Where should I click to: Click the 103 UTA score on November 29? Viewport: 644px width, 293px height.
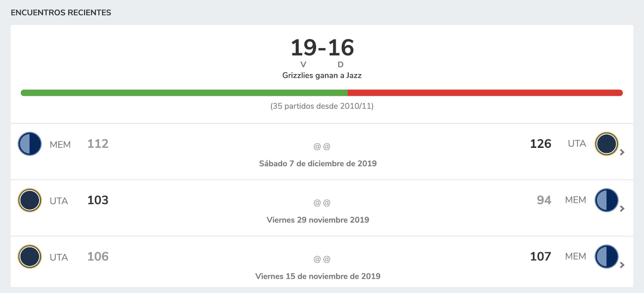[x=98, y=200]
